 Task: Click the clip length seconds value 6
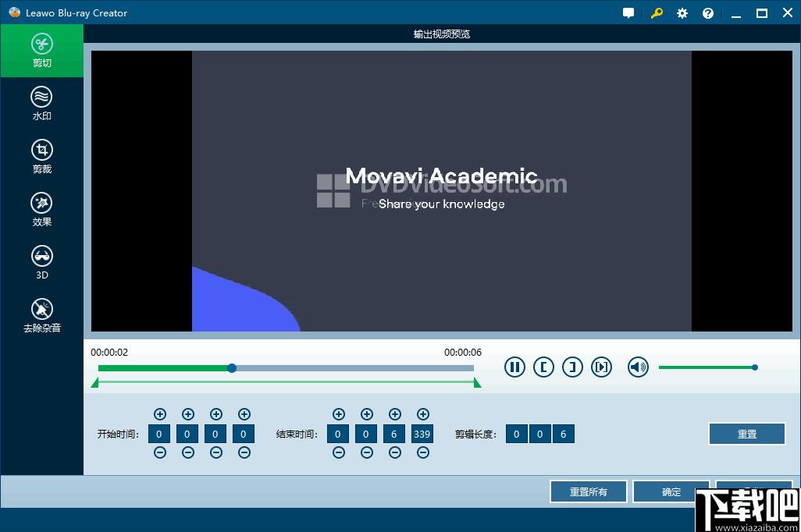pos(564,434)
